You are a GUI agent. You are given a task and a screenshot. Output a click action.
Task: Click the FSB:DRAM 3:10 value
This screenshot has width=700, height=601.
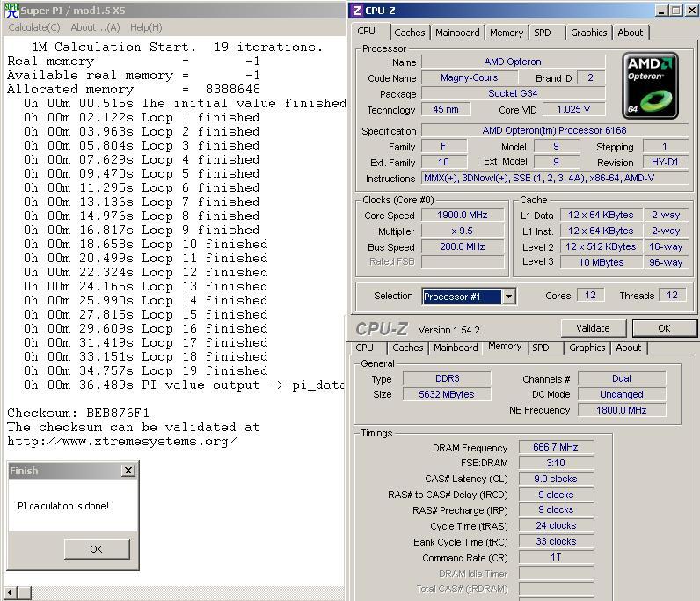pyautogui.click(x=556, y=463)
